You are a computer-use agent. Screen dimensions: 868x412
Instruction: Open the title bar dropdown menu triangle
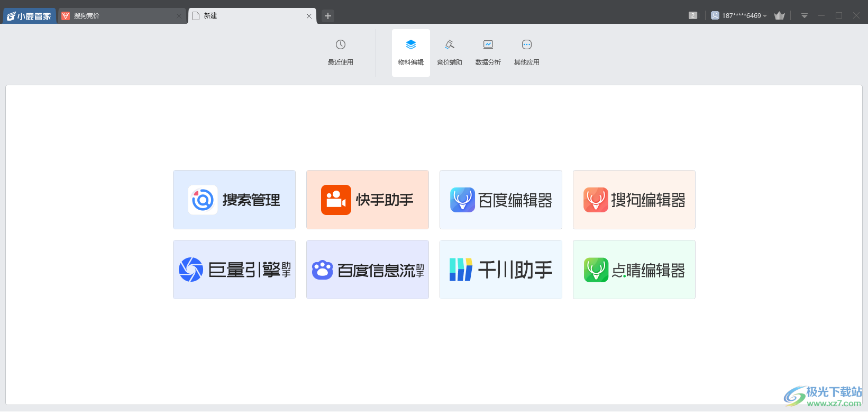point(805,16)
